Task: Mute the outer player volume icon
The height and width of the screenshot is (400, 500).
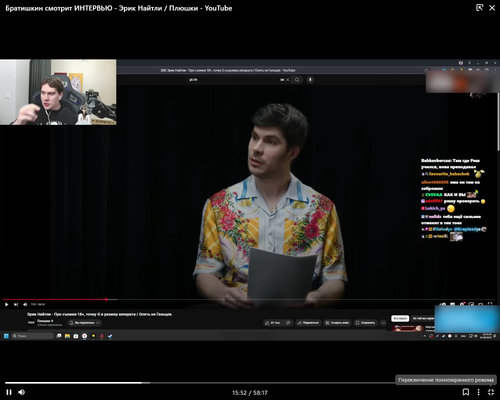Action: (x=22, y=392)
